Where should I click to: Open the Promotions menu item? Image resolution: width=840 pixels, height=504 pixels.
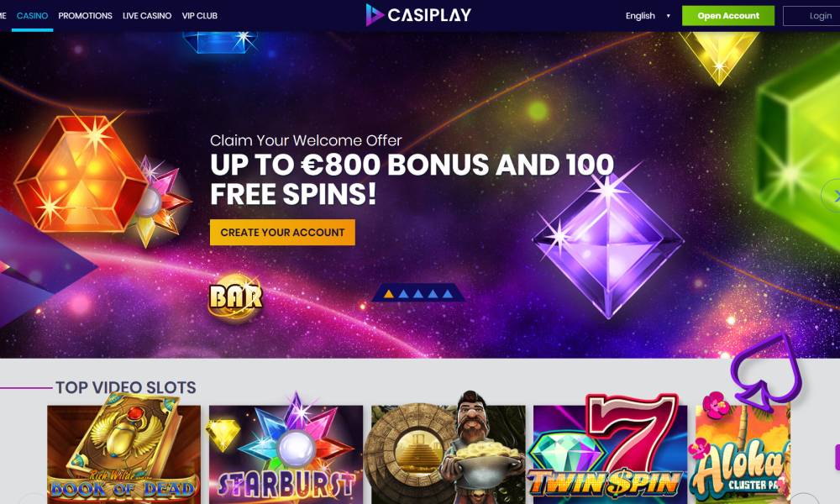pyautogui.click(x=85, y=15)
